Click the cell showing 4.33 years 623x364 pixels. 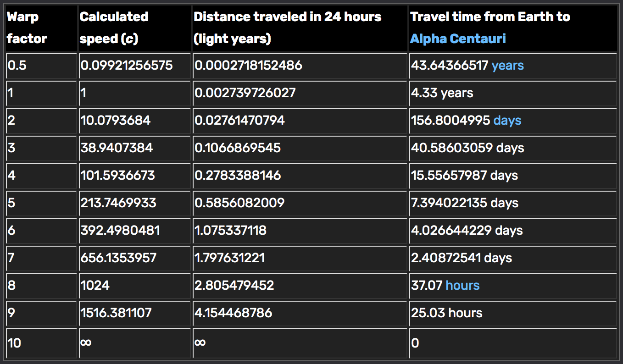tap(442, 93)
